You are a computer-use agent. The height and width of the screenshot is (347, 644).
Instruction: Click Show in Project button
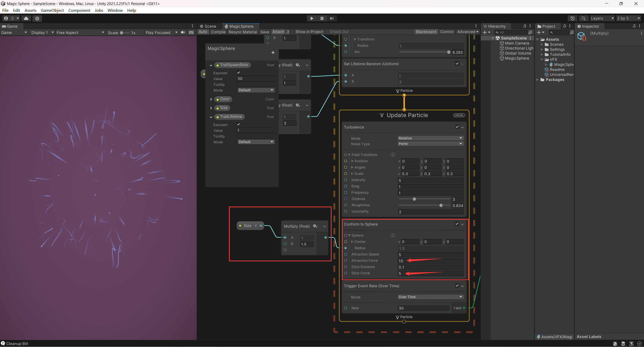[x=309, y=32]
